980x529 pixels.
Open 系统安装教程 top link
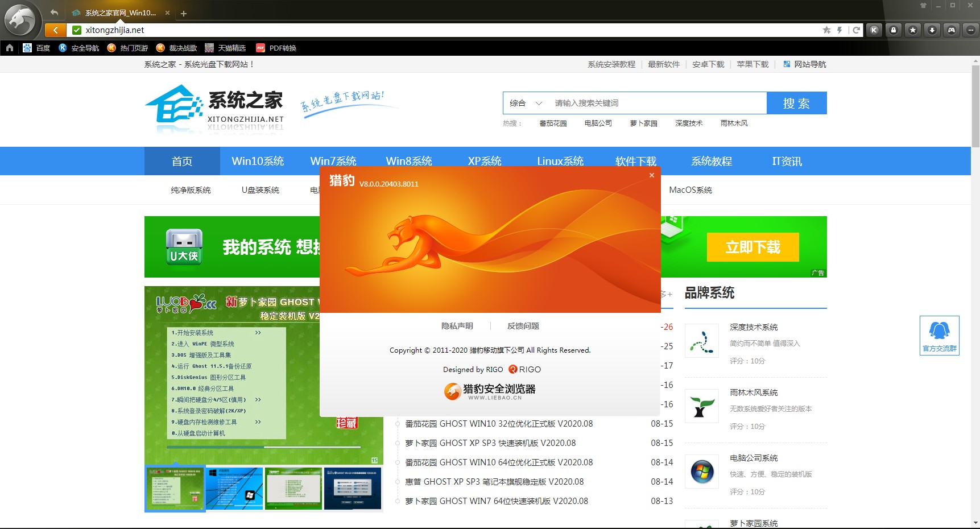tap(611, 64)
